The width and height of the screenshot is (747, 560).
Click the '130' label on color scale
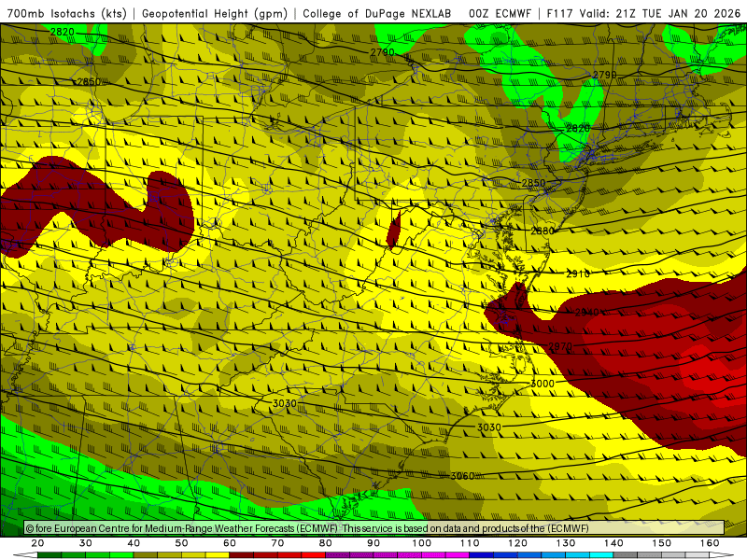(x=566, y=543)
